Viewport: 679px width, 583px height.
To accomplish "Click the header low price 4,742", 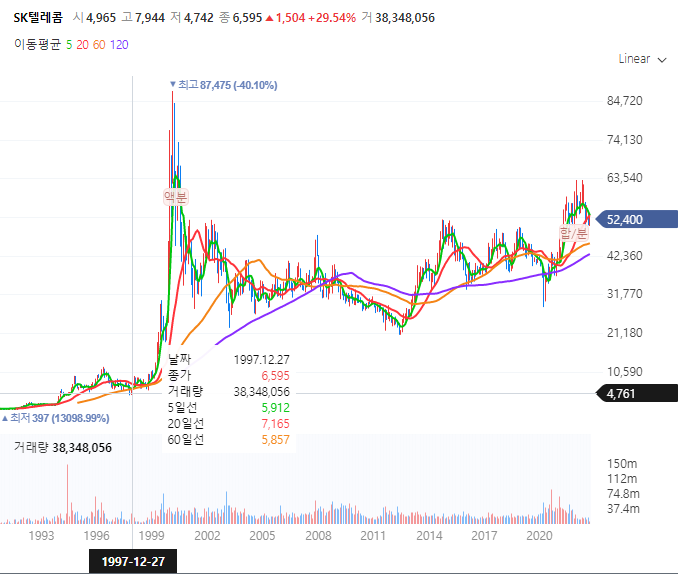I will tap(199, 18).
